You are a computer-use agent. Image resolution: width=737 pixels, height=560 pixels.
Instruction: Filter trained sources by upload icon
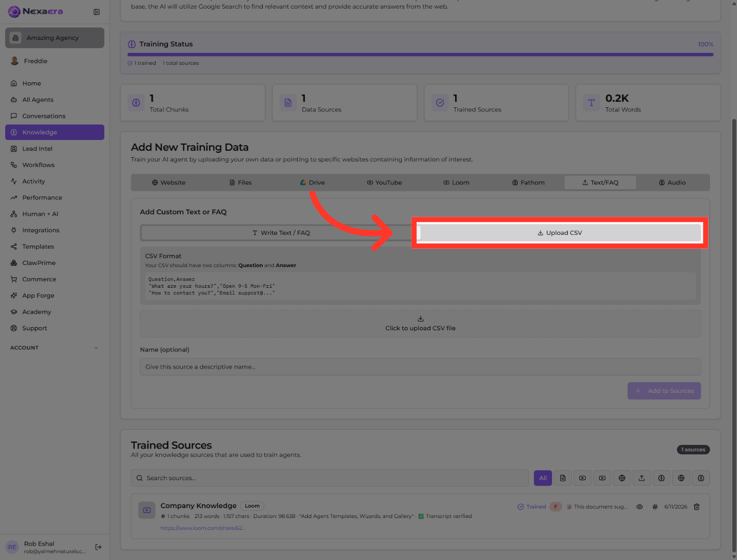tap(642, 478)
